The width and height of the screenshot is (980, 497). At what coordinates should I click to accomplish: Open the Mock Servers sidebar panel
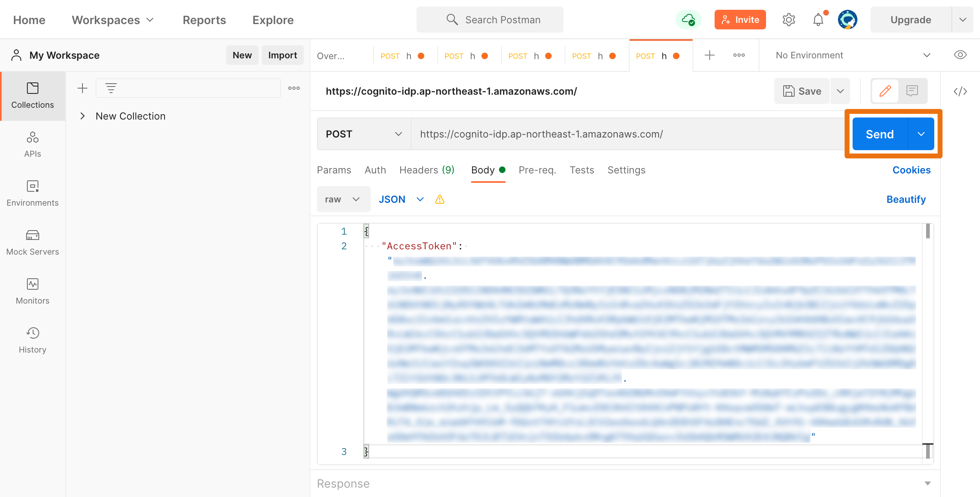point(33,243)
